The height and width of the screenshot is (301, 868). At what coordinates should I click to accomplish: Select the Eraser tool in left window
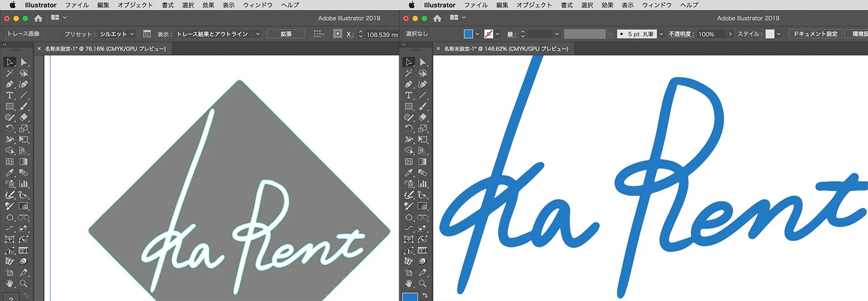tap(24, 117)
